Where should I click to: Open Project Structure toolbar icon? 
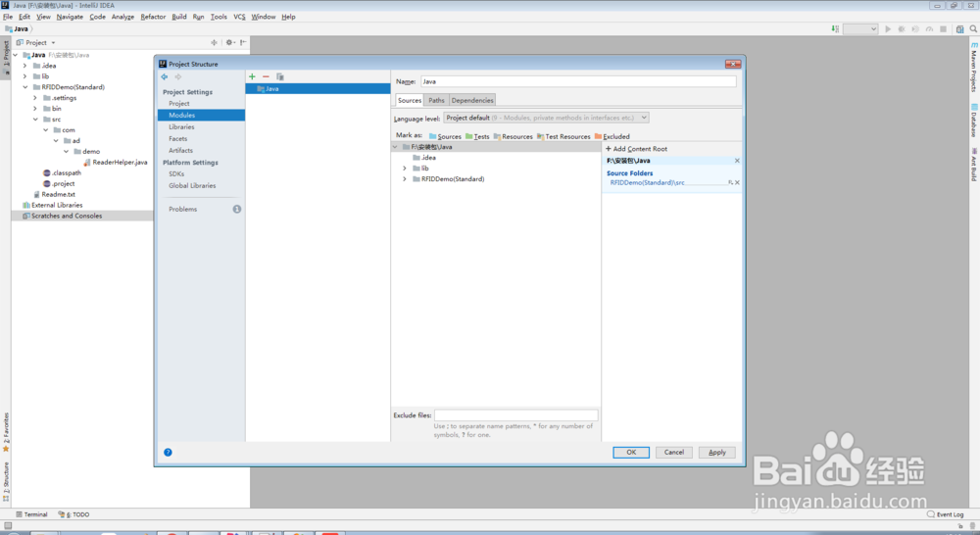(x=960, y=28)
